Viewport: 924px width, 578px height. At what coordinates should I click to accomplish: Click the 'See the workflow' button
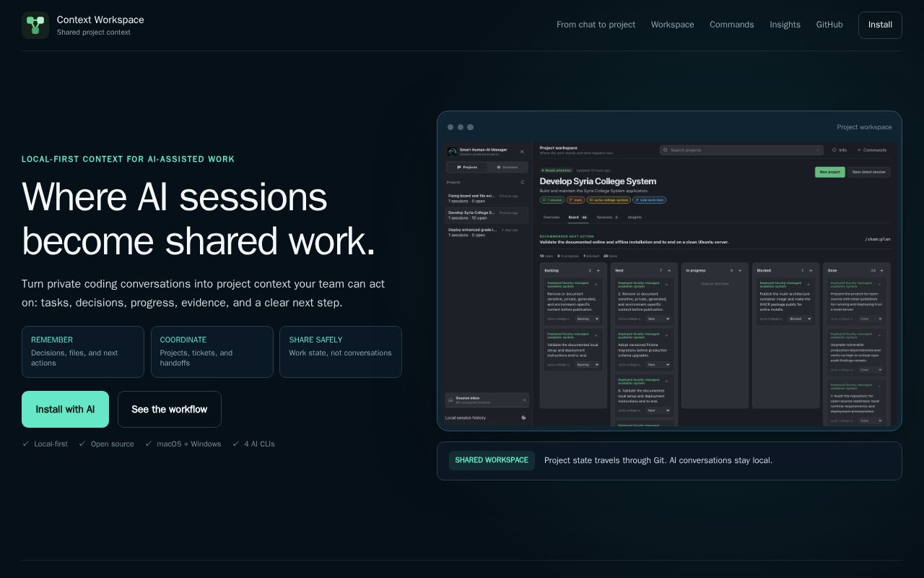click(x=170, y=410)
